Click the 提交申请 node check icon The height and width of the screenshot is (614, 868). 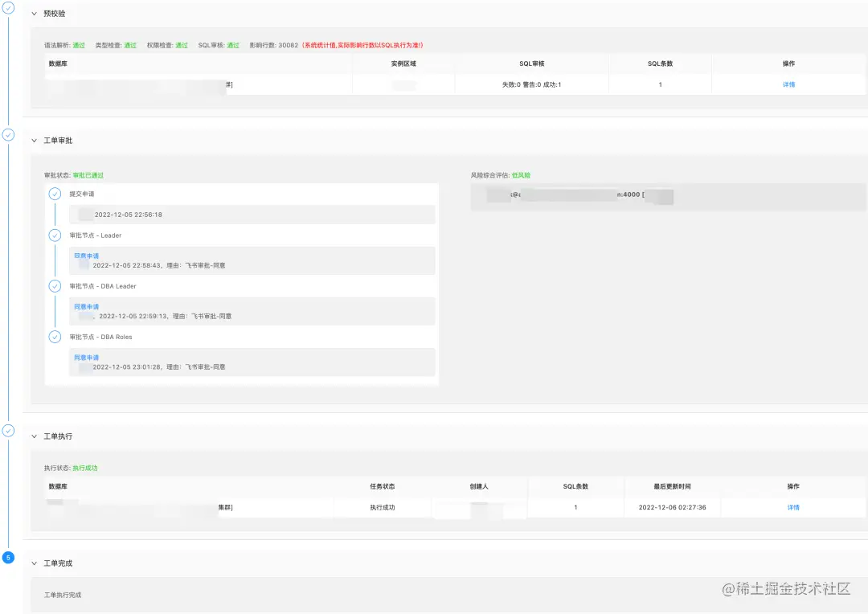pos(55,194)
